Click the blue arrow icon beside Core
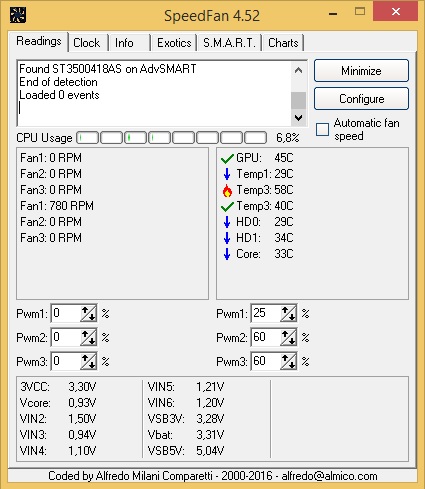This screenshot has width=425, height=489. (227, 254)
